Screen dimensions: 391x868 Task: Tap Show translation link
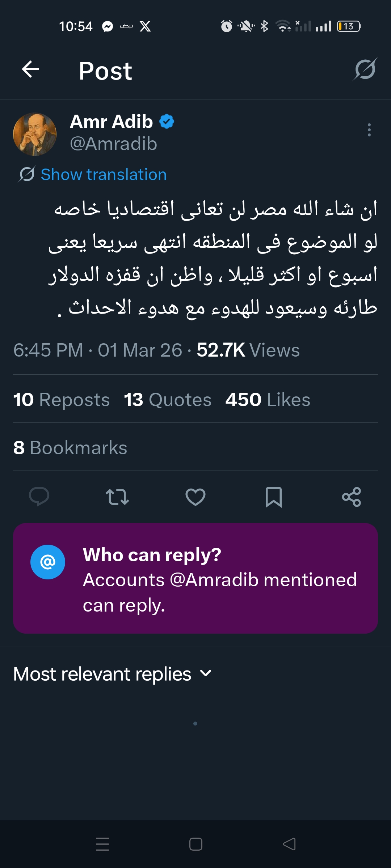(x=104, y=175)
